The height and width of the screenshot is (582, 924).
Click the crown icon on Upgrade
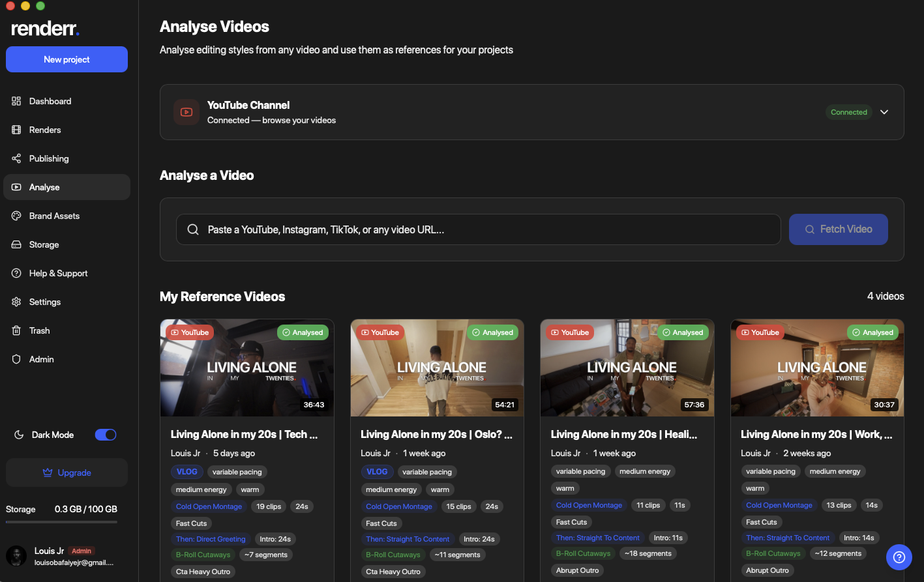[48, 473]
